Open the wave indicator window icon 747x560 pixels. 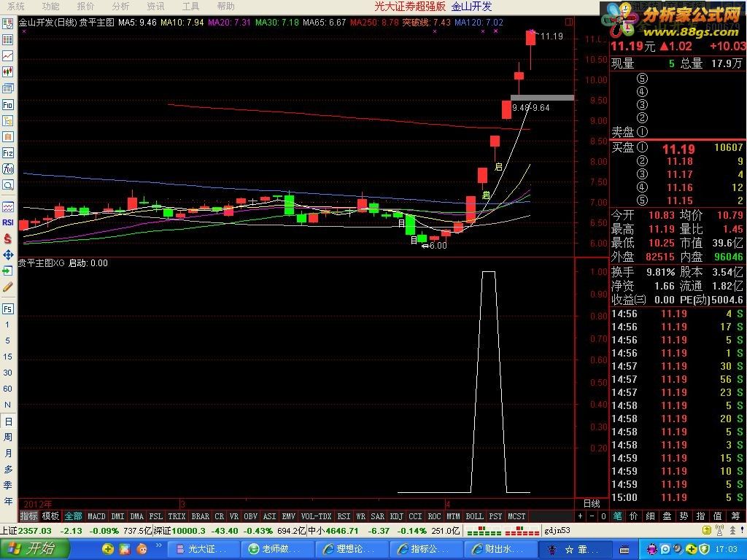8,206
